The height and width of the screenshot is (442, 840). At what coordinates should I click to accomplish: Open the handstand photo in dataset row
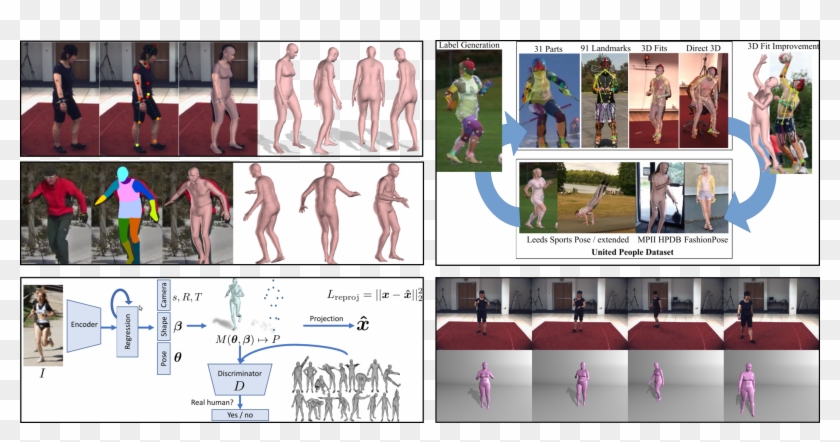597,198
